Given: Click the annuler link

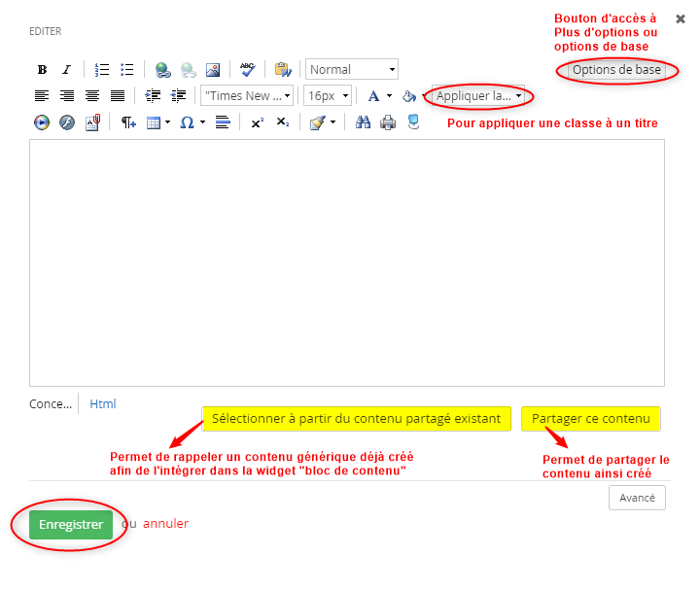Looking at the screenshot, I should tap(166, 524).
